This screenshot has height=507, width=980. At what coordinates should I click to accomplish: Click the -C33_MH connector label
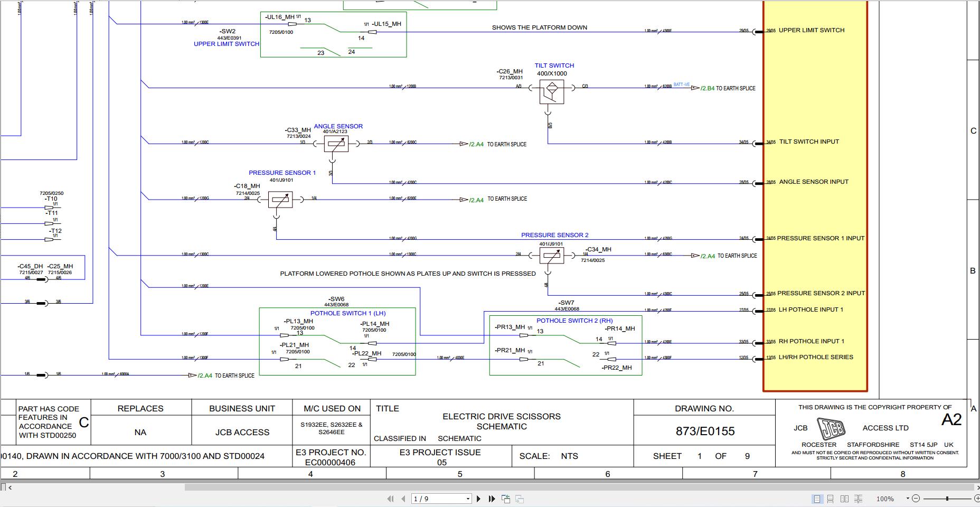(x=298, y=130)
